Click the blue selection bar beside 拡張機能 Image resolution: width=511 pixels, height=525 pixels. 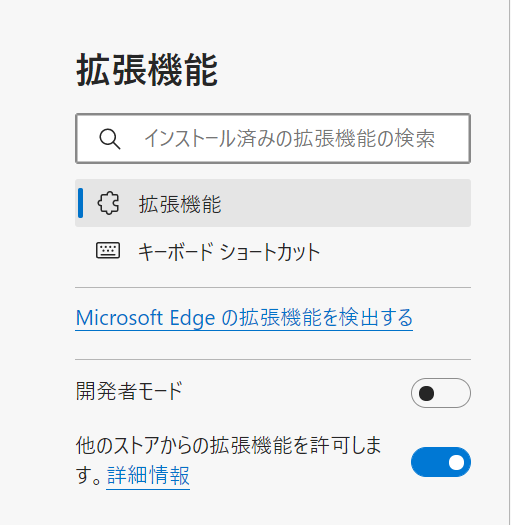[x=80, y=203]
